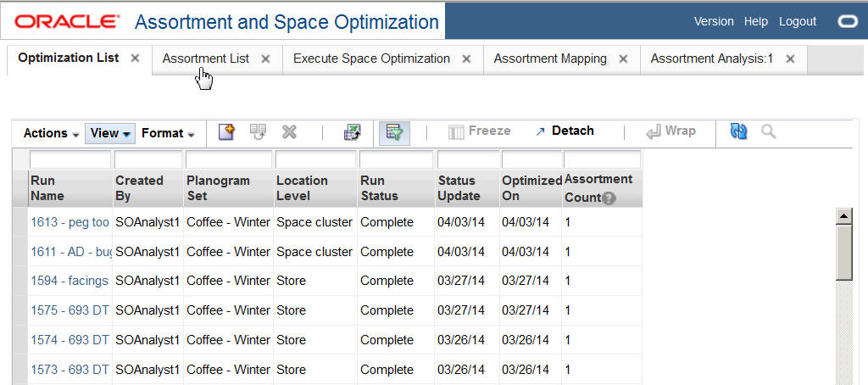Click the scrollbar up arrow
This screenshot has width=868, height=385.
coord(843,216)
